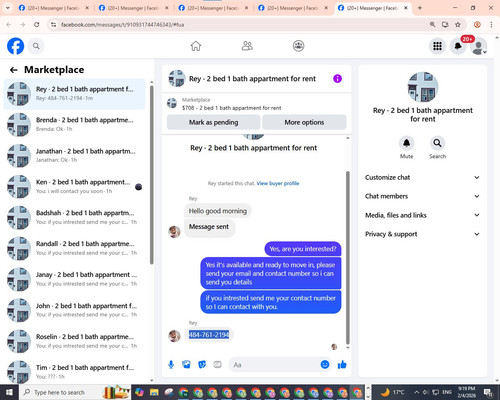Bookmark this page with the star icon
The width and height of the screenshot is (500, 400).
pos(458,25)
